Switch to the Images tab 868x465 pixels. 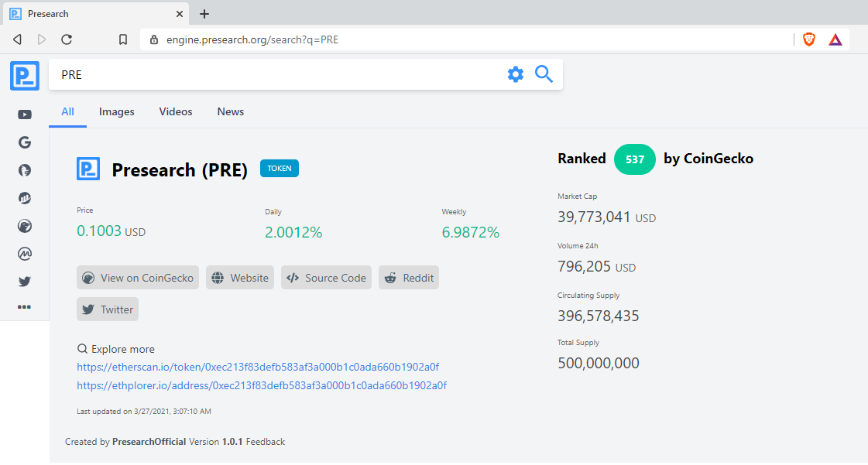click(116, 111)
